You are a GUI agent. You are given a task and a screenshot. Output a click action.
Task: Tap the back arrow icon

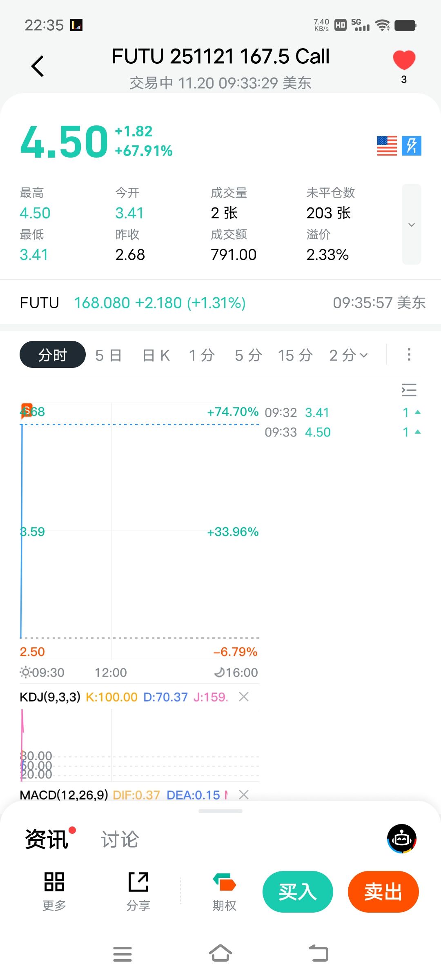[x=38, y=66]
